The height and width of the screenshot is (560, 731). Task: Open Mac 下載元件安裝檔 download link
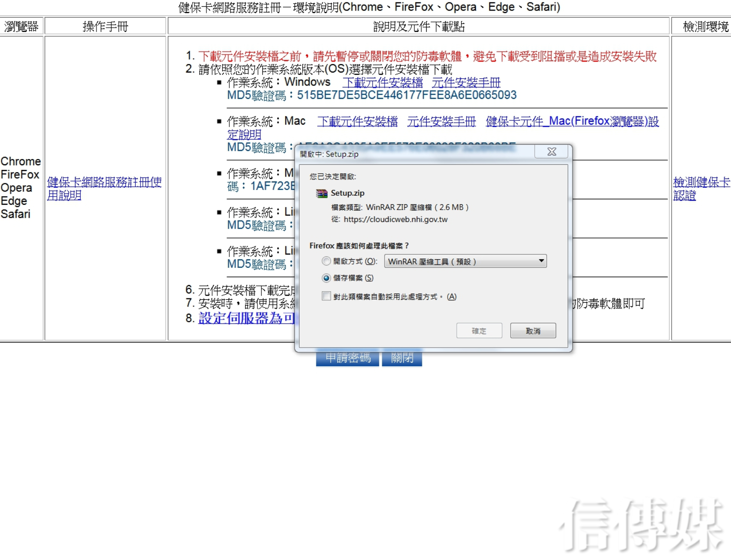coord(357,122)
